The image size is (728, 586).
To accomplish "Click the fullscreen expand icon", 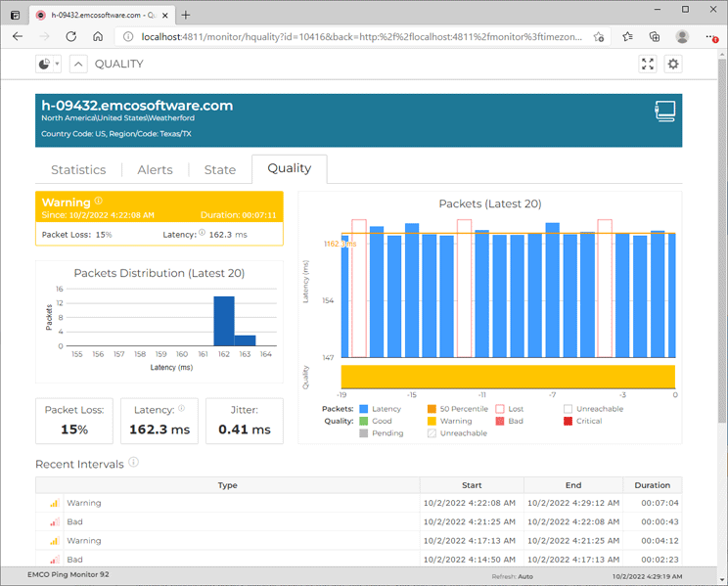I will (x=647, y=64).
